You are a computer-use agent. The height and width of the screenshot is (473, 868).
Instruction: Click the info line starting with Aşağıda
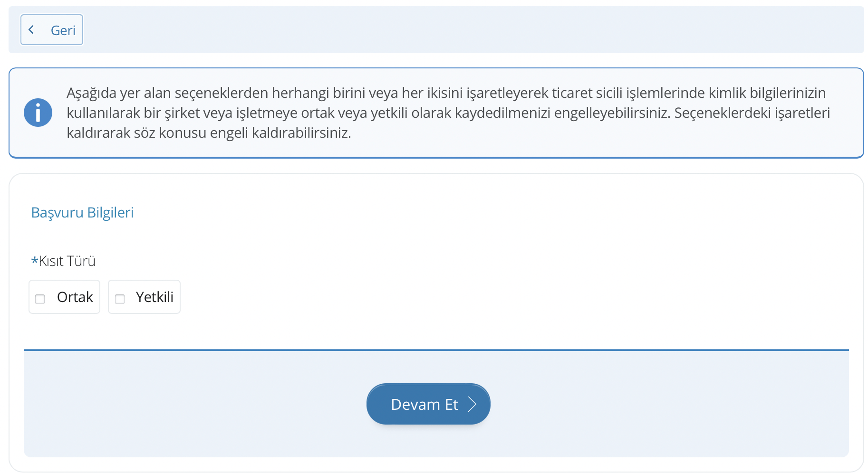point(446,93)
